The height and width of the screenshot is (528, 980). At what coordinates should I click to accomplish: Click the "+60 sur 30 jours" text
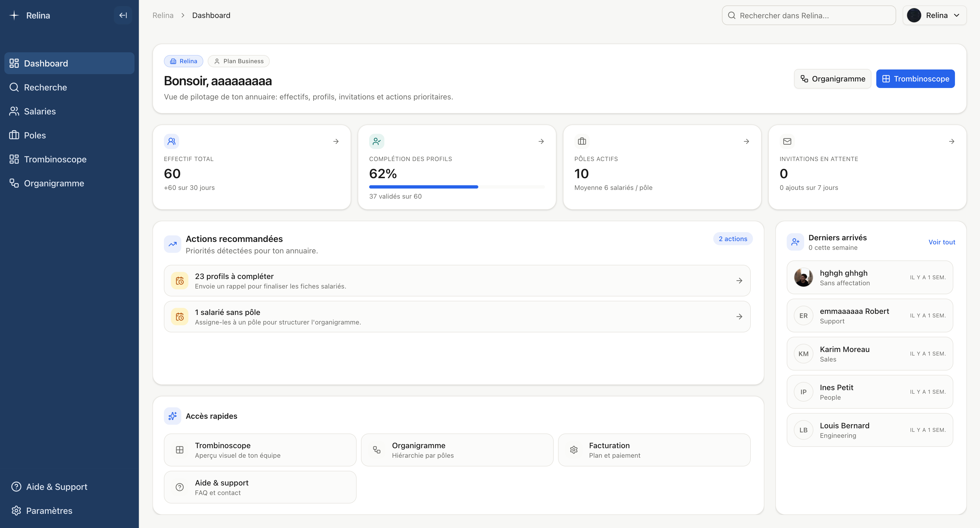click(189, 188)
